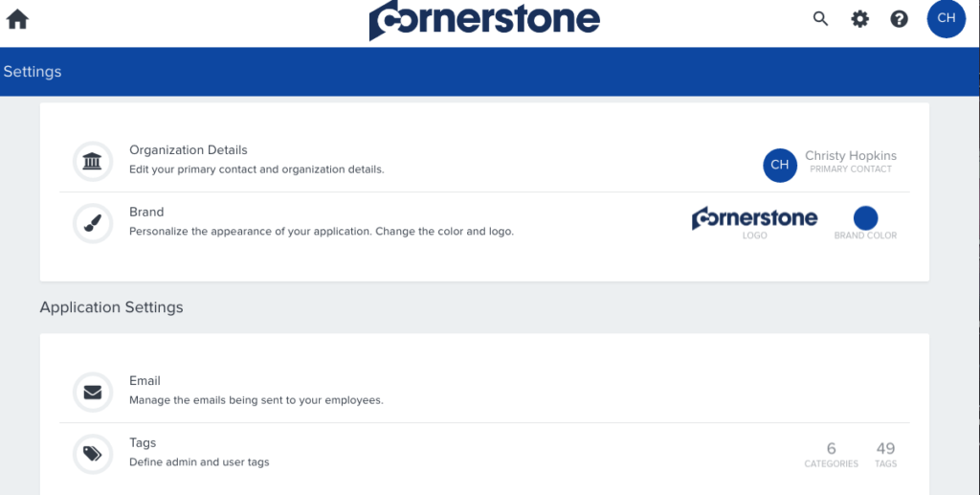Open the CH user profile menu

coord(946,18)
